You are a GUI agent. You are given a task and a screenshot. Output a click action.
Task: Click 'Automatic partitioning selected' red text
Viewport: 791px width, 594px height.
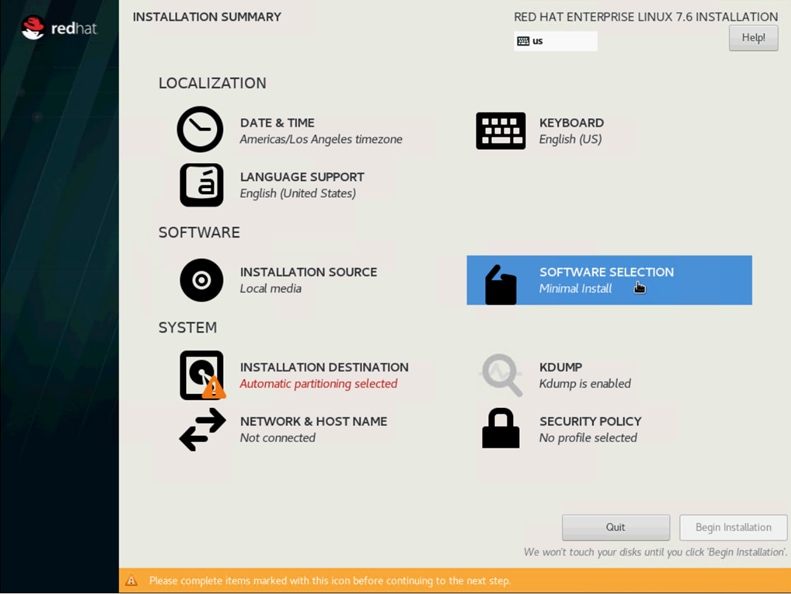[x=318, y=384]
